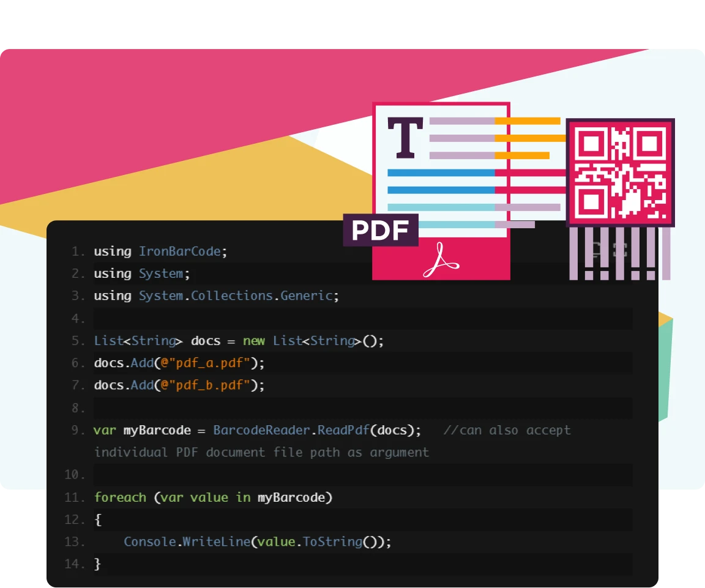Click line number 10 in the gutter
The image size is (705, 588).
pyautogui.click(x=75, y=475)
